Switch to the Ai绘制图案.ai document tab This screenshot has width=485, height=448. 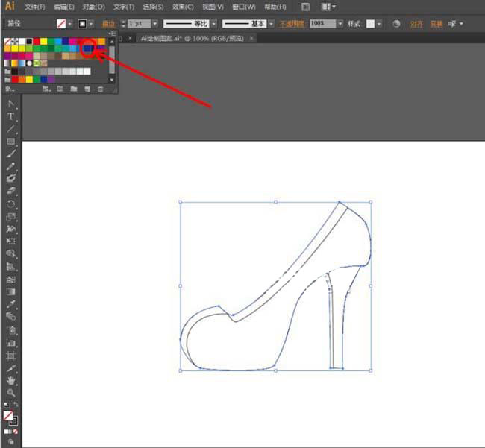pos(193,37)
